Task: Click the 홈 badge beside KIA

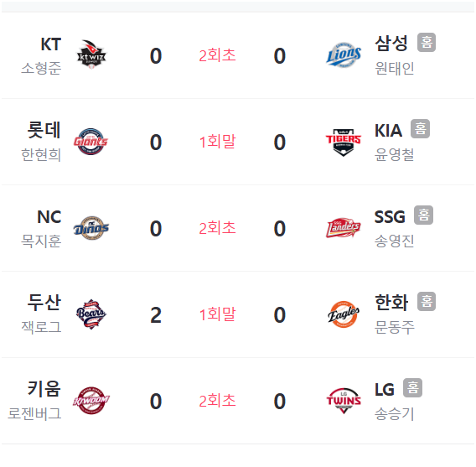Action: (x=420, y=129)
